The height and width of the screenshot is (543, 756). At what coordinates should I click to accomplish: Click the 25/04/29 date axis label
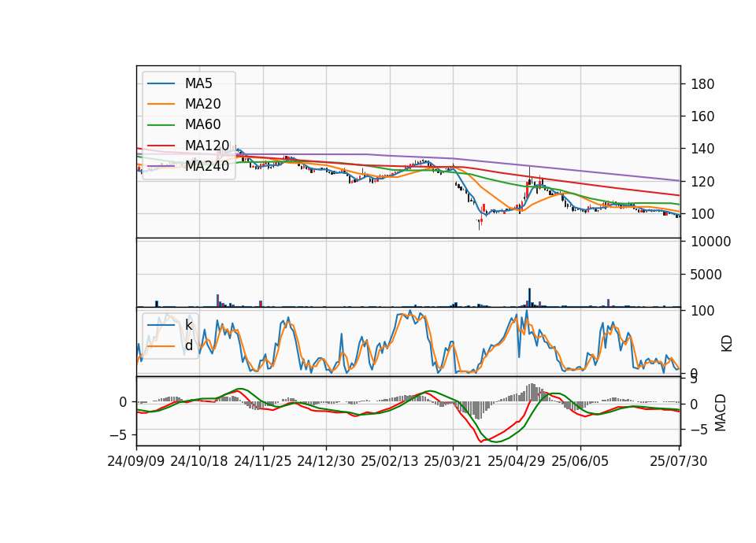click(x=517, y=461)
